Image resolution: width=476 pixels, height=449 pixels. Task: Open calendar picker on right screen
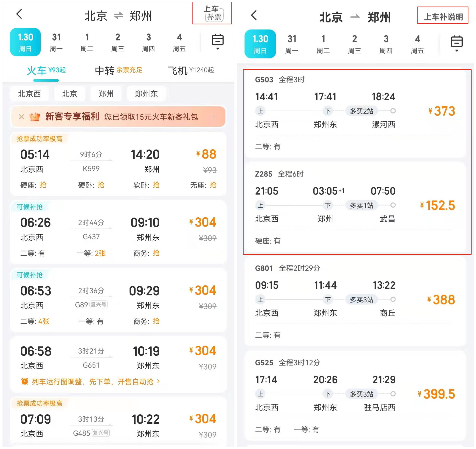(456, 43)
